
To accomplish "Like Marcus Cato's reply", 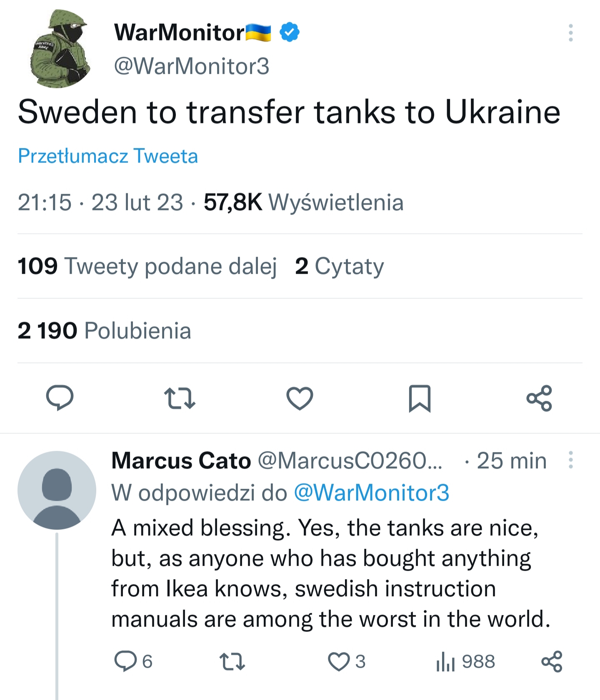I will point(339,661).
